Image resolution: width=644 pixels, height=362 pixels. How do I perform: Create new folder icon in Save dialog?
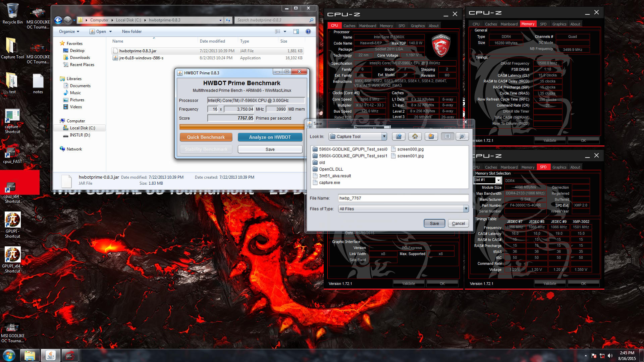tap(431, 136)
